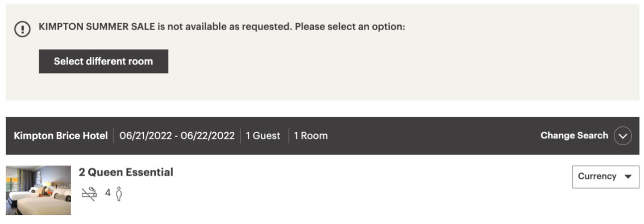This screenshot has width=644, height=224.
Task: Click the Change Search text
Action: (x=574, y=136)
